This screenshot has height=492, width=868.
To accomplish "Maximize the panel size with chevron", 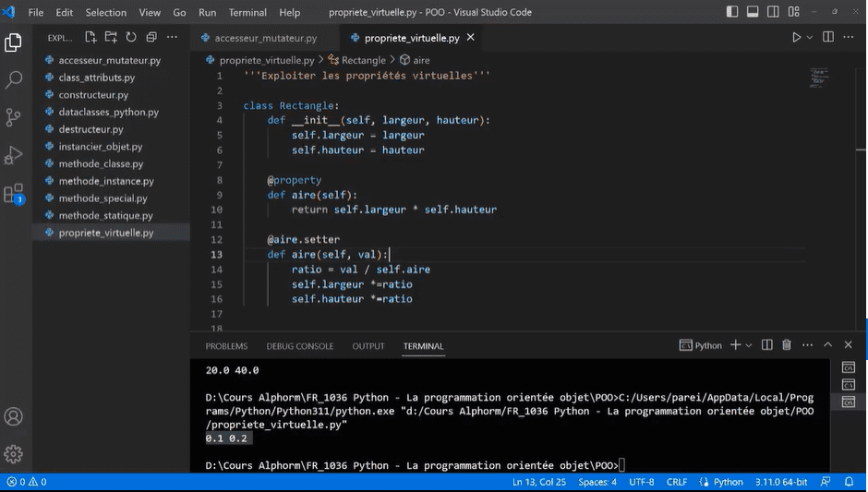I will tap(827, 345).
